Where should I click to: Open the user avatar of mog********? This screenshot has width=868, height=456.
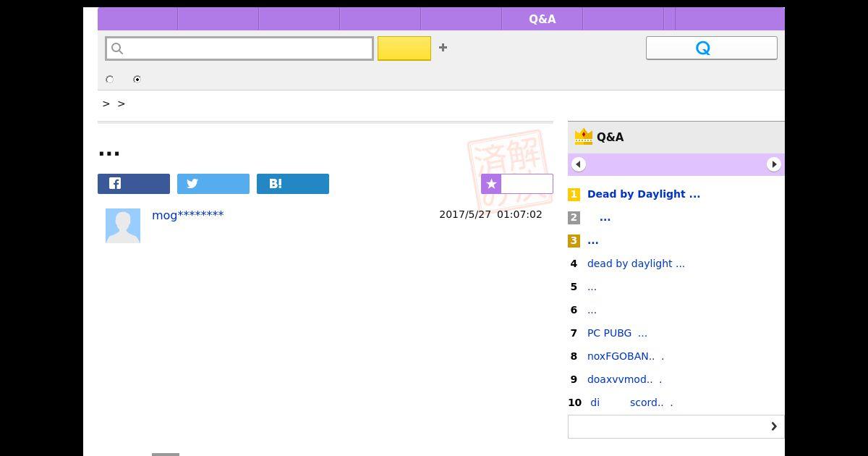tap(123, 226)
